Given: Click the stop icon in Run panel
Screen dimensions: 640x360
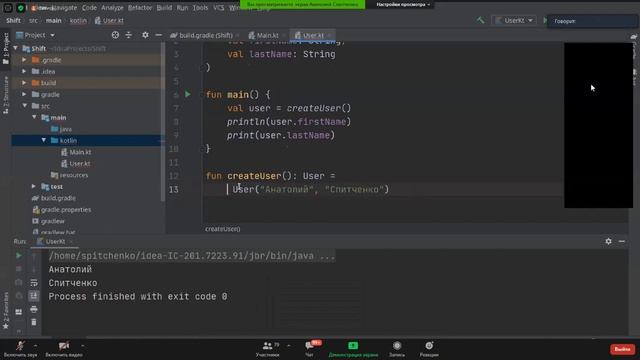Looking at the screenshot, I should tap(19, 269).
